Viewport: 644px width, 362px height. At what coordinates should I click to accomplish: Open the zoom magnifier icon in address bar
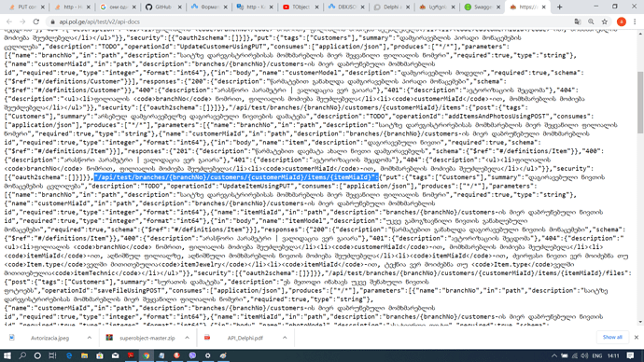pyautogui.click(x=591, y=21)
